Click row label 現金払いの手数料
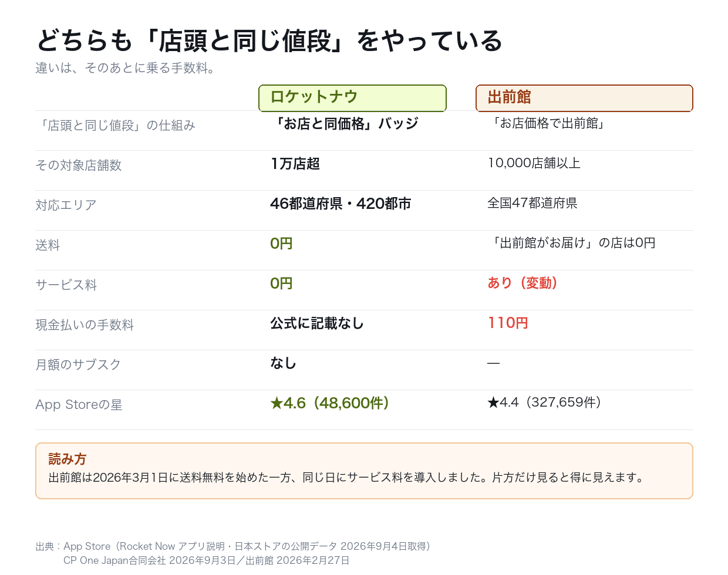Image resolution: width=728 pixels, height=575 pixels. [x=85, y=325]
